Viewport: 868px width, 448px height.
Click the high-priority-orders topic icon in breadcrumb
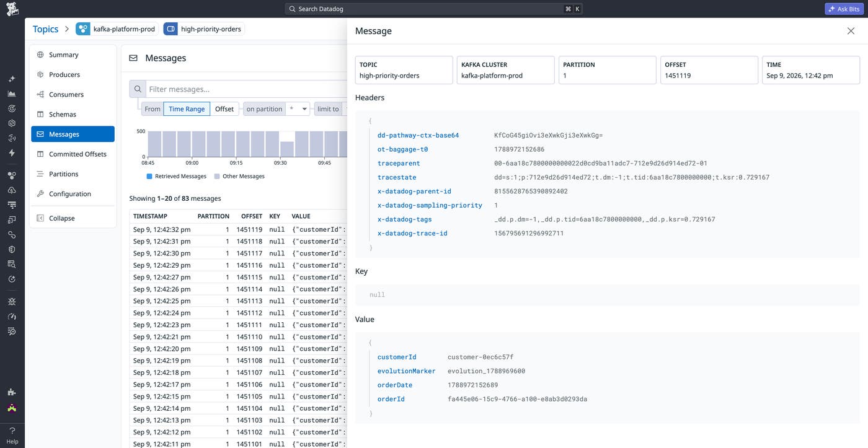point(170,29)
